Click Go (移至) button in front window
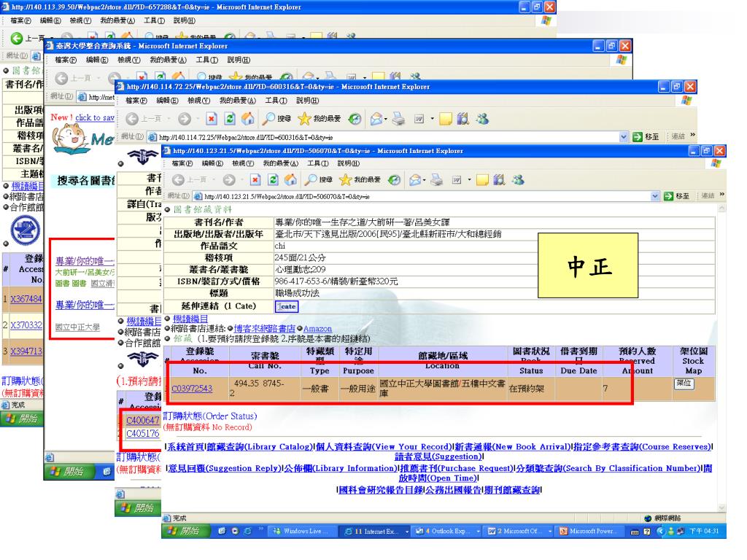Image resolution: width=747 pixels, height=560 pixels. click(676, 196)
